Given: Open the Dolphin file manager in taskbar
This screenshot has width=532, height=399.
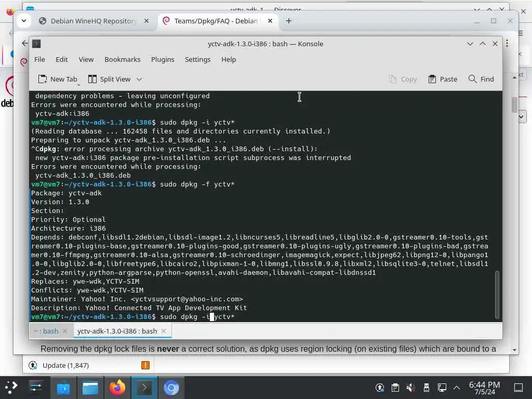Looking at the screenshot, I should [90, 388].
